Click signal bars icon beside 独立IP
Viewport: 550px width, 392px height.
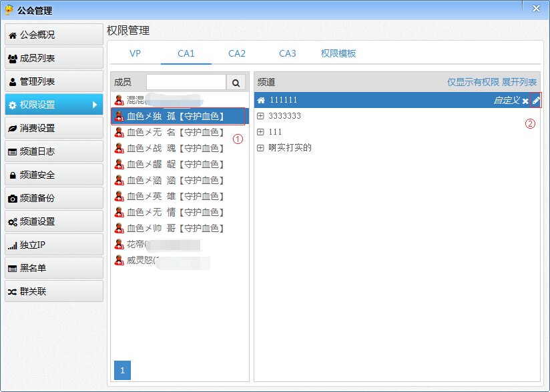point(13,245)
